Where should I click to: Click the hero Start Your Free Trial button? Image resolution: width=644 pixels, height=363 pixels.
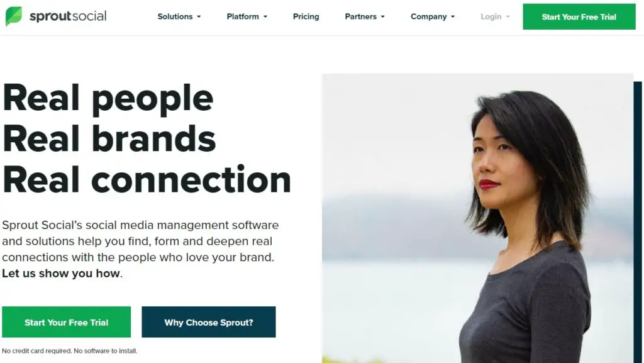pyautogui.click(x=67, y=322)
